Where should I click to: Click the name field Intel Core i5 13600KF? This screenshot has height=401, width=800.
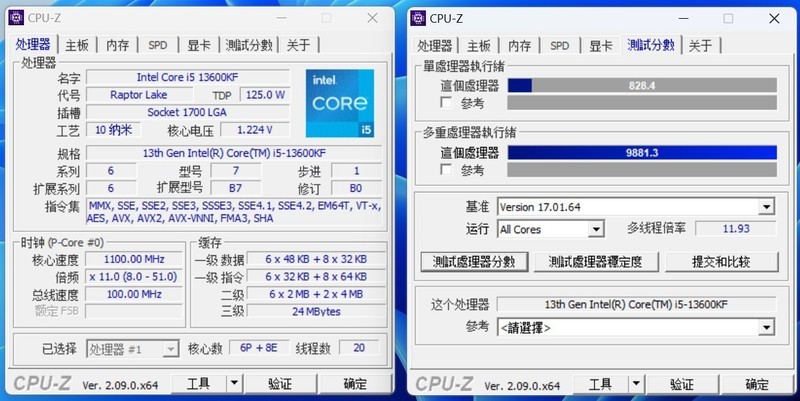point(188,77)
